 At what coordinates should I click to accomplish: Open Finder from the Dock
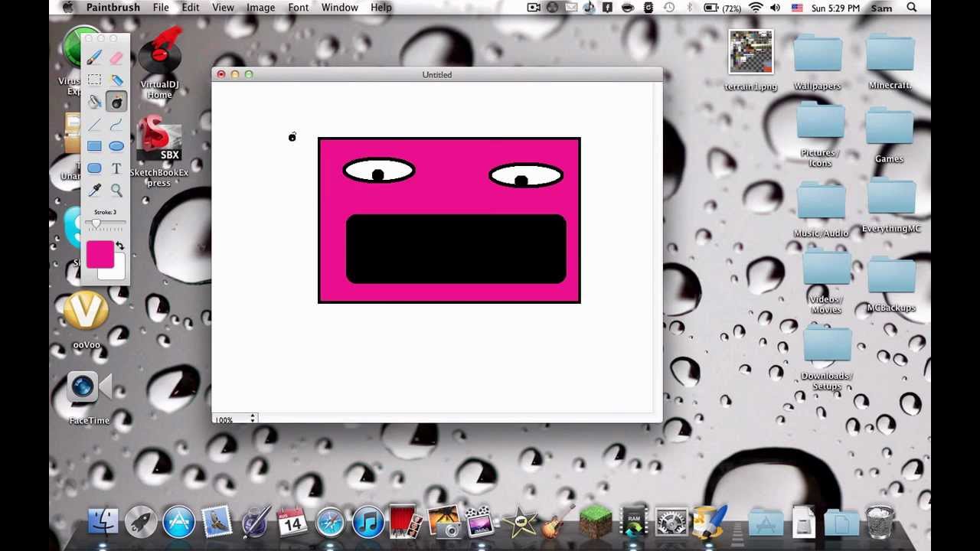[x=103, y=523]
